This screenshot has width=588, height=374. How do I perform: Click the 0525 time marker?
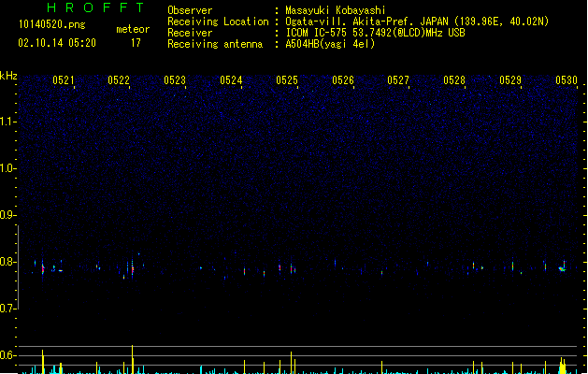click(x=287, y=80)
